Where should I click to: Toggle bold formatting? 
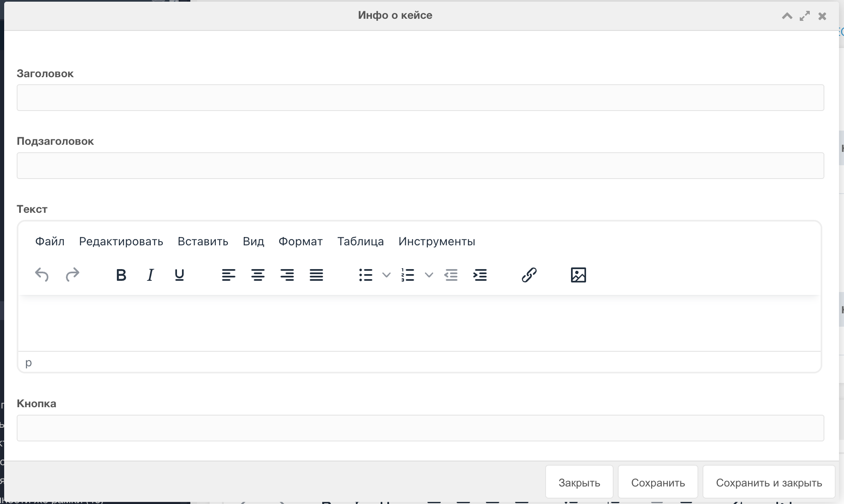tap(121, 275)
